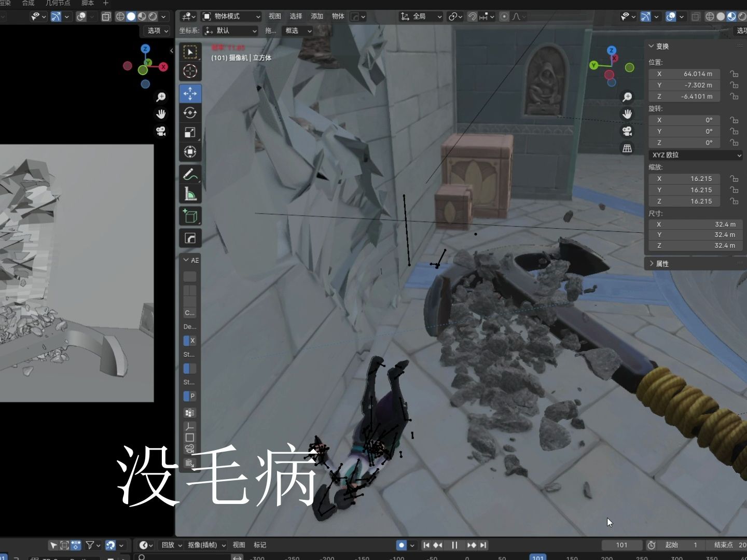The height and width of the screenshot is (560, 747).
Task: Toggle auto keying record button
Action: point(401,545)
